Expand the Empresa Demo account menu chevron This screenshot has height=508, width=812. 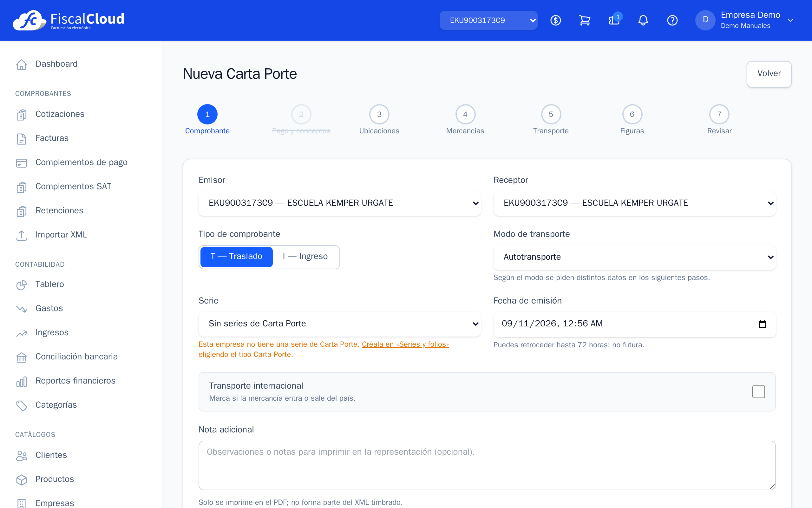click(790, 20)
